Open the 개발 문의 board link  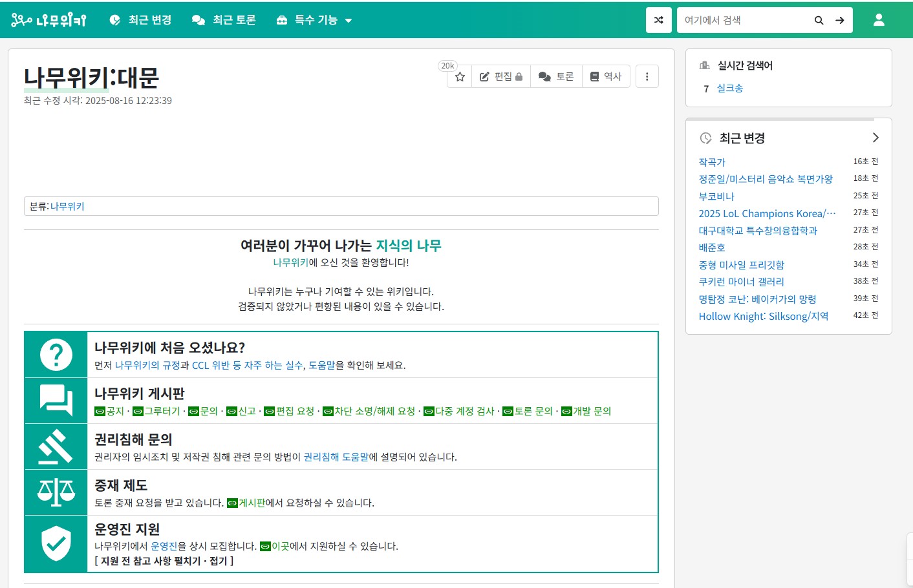(586, 411)
